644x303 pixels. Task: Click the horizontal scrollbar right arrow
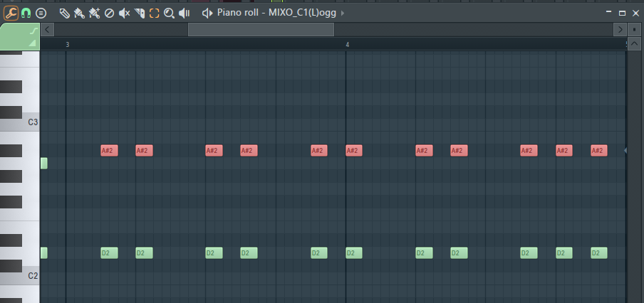point(620,30)
